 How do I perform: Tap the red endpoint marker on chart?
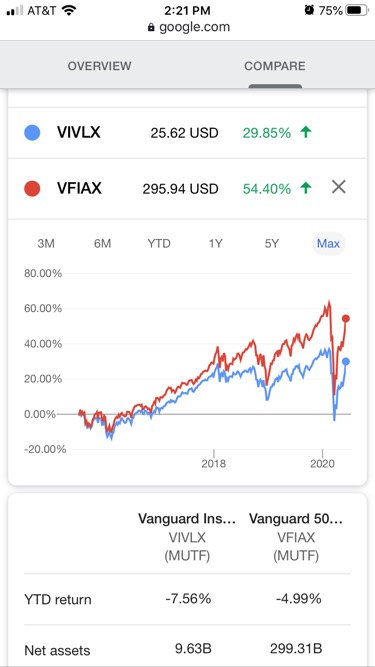[346, 318]
